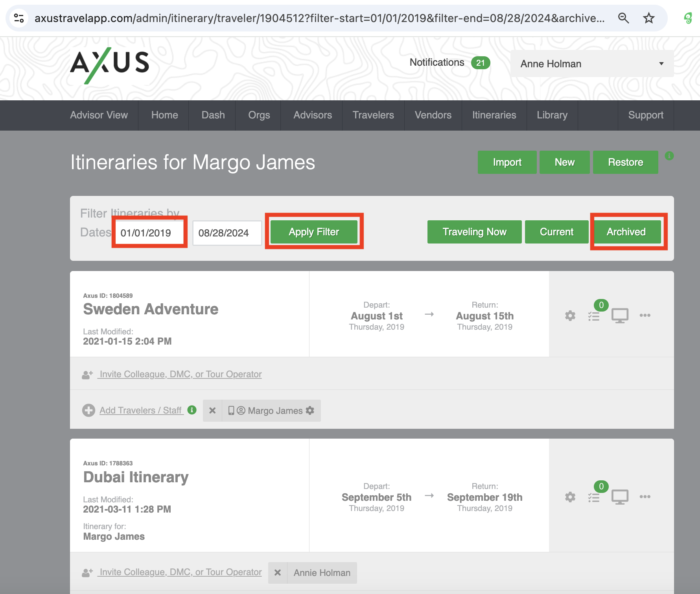700x594 pixels.
Task: Preview Dubai Itinerary with monitor icon
Action: 620,497
